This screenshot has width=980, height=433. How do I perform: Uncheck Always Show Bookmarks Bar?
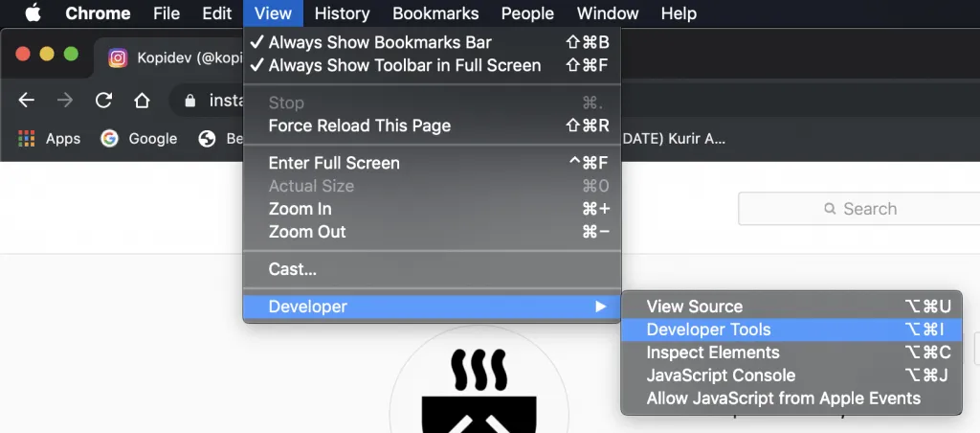coord(379,42)
